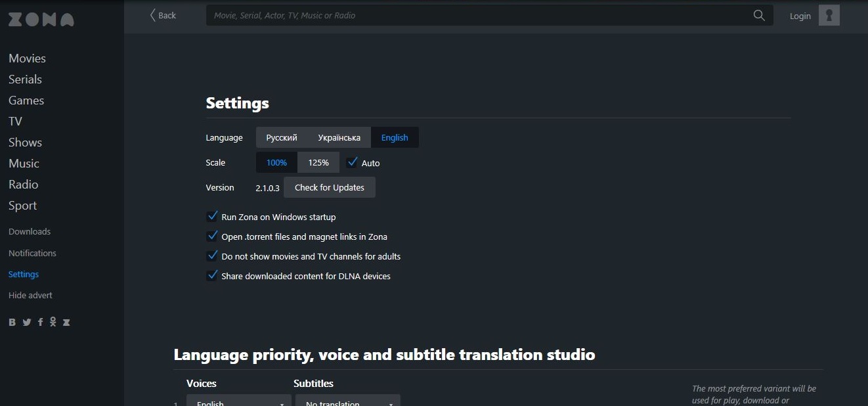Screen dimensions: 868x406
Task: Expand the Subtitles No translation dropdown
Action: pyautogui.click(x=348, y=401)
